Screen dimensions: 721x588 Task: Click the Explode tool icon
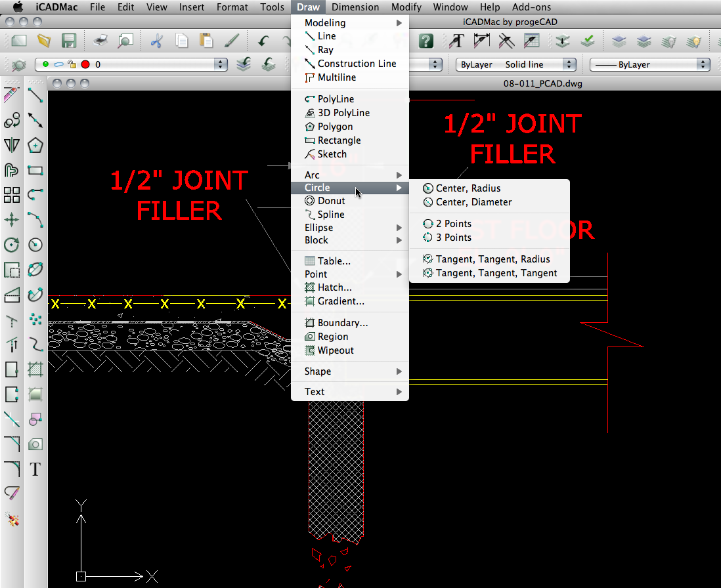click(12, 520)
